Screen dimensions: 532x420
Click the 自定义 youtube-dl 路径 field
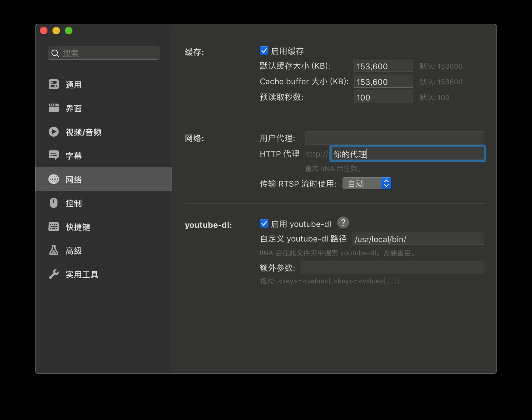click(418, 239)
